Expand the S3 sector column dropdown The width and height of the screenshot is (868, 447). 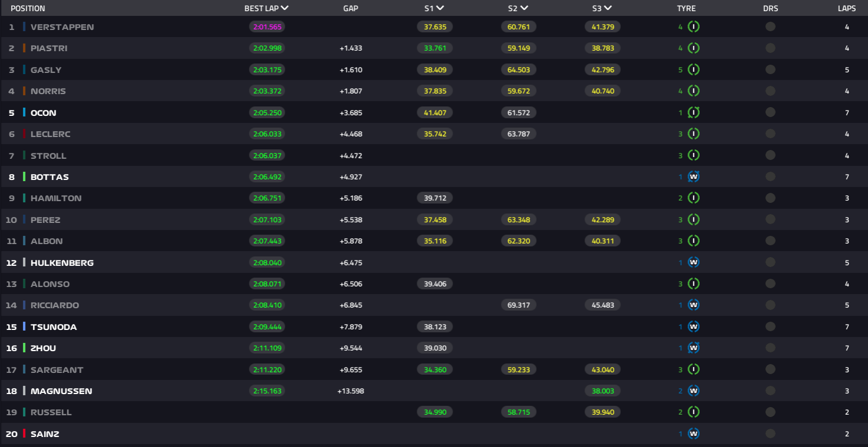click(608, 8)
